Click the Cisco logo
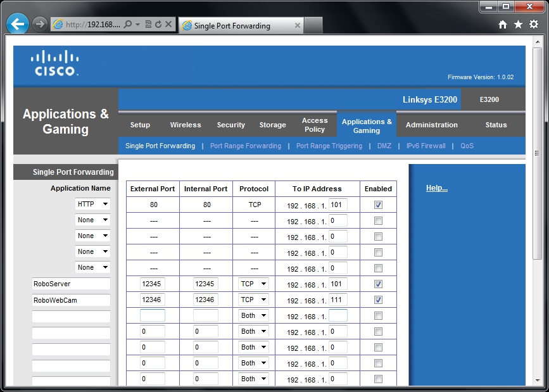Viewport: 549px width, 392px height. click(54, 63)
